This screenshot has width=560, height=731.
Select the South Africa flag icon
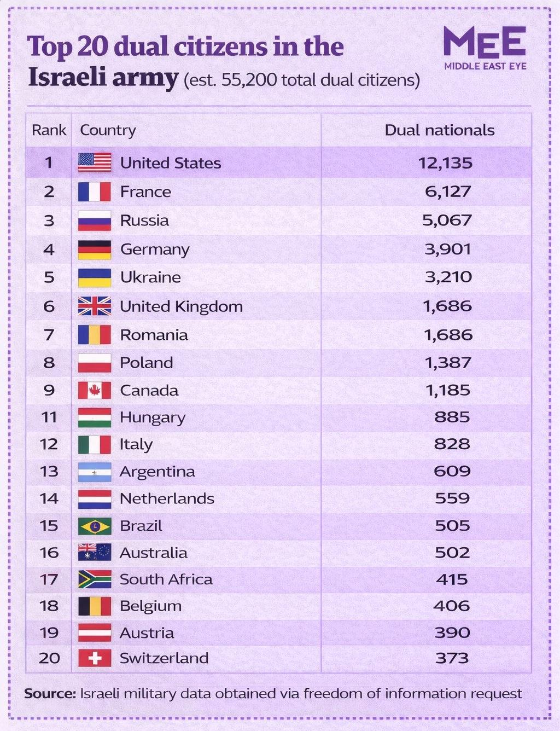pyautogui.click(x=95, y=579)
